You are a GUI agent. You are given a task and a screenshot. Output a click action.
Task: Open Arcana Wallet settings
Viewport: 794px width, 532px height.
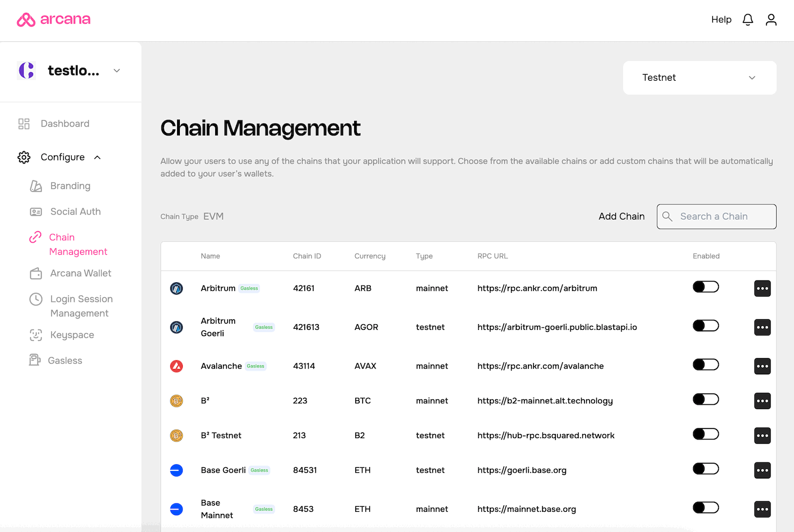coord(81,273)
